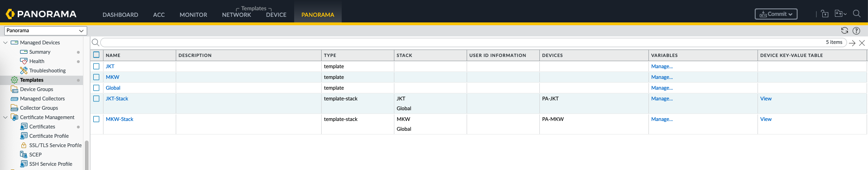Screen dimensions: 868x170
Task: Click the SCEP icon in sidebar
Action: click(24, 155)
